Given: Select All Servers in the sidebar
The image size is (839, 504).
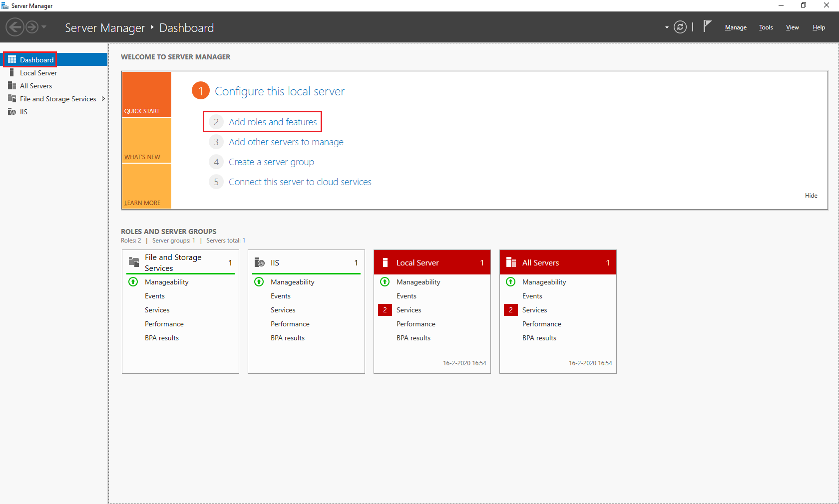Looking at the screenshot, I should click(54, 86).
